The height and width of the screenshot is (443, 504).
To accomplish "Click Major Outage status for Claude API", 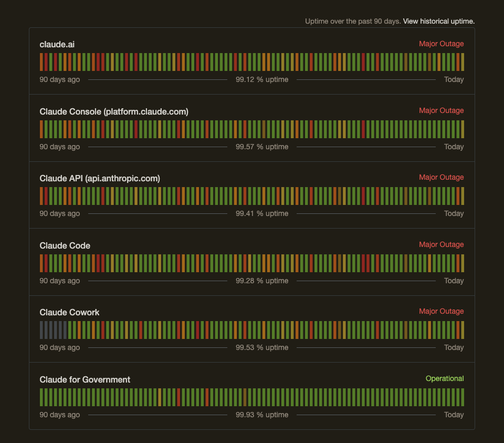I will pos(442,177).
